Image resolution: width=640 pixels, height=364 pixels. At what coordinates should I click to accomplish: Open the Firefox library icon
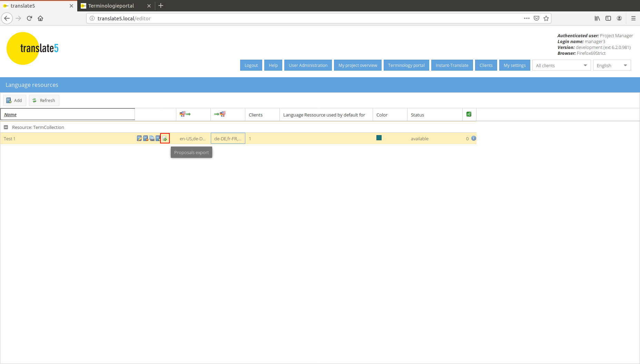(x=597, y=18)
